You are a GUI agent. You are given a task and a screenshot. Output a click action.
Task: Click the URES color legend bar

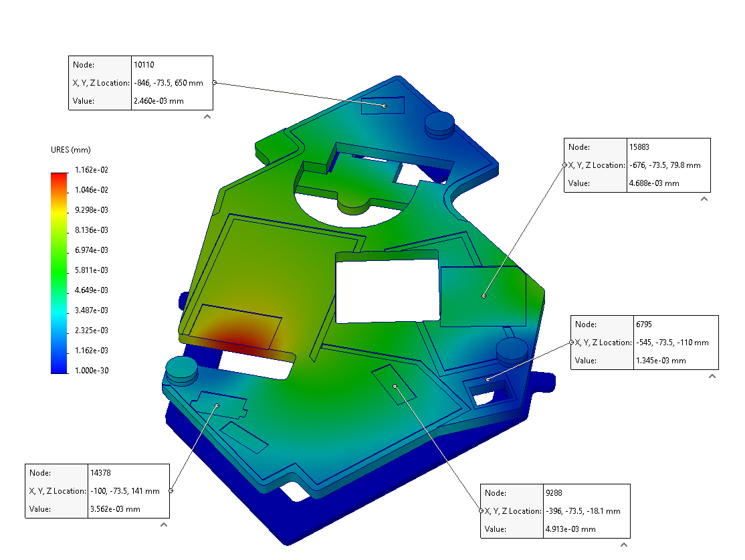pos(60,274)
